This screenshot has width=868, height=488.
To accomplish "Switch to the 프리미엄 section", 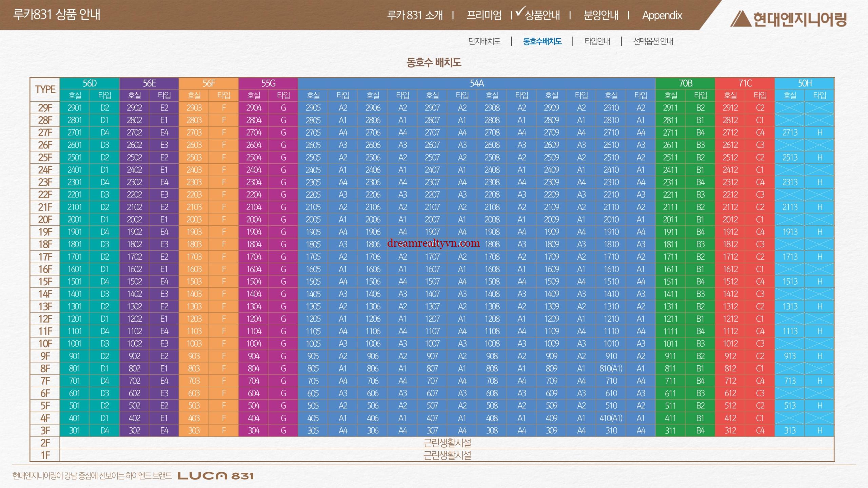I will click(x=484, y=15).
